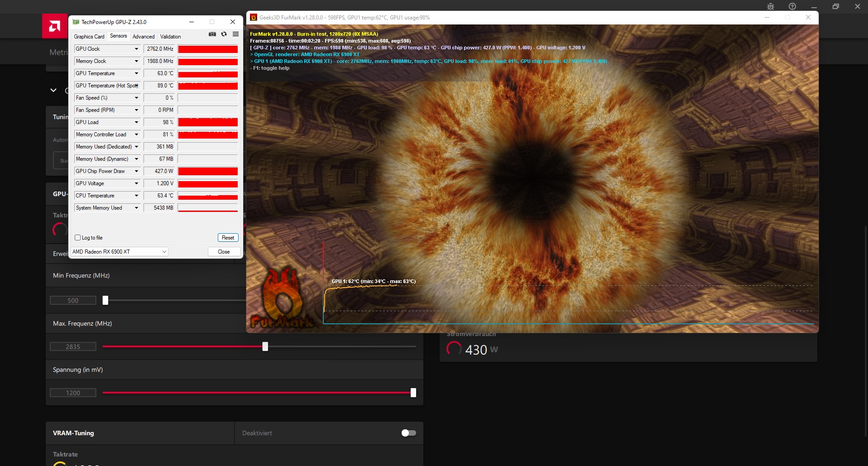Click the Close button in GPU-Z
The height and width of the screenshot is (466, 868).
pyautogui.click(x=224, y=252)
